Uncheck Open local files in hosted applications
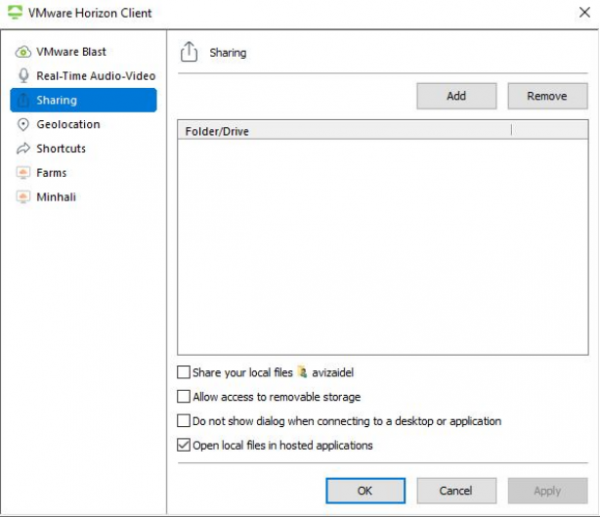This screenshot has width=600, height=517. [184, 445]
